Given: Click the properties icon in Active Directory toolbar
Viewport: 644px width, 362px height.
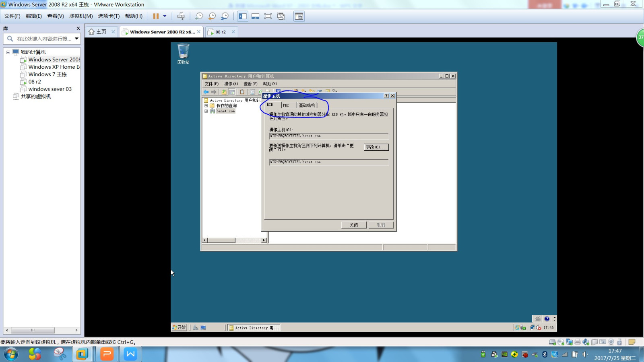Looking at the screenshot, I should (x=252, y=92).
